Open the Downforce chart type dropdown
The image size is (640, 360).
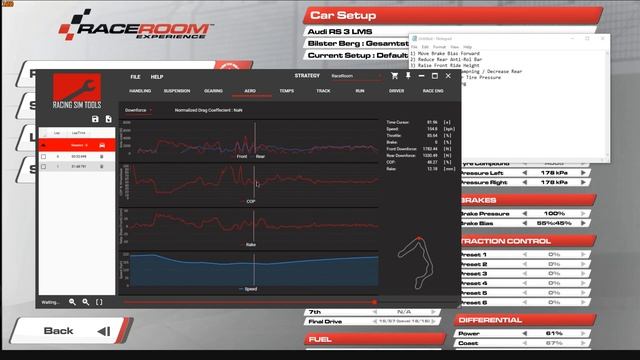click(138, 110)
